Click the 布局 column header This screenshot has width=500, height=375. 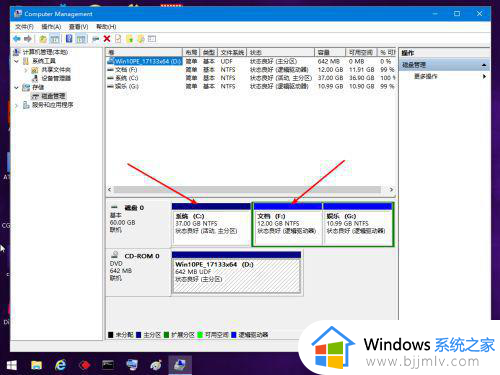[191, 52]
